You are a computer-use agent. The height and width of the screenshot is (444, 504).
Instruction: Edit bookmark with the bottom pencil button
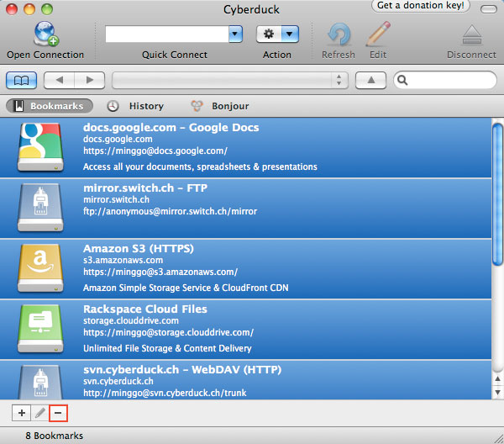(x=39, y=413)
